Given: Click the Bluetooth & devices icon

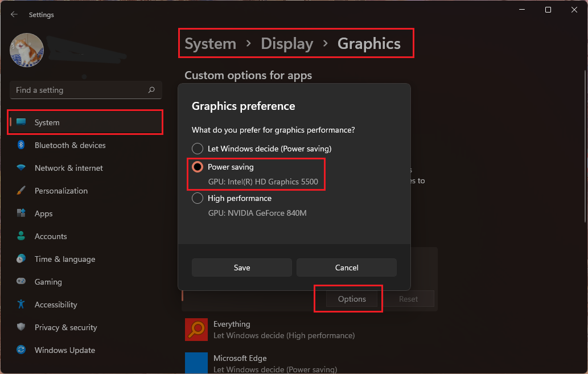Looking at the screenshot, I should click(x=21, y=145).
